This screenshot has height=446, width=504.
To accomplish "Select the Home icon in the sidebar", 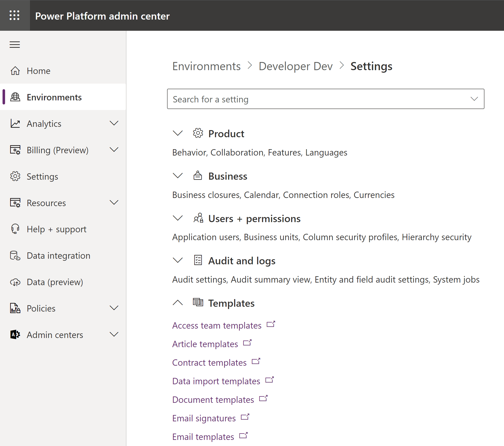I will (x=15, y=71).
